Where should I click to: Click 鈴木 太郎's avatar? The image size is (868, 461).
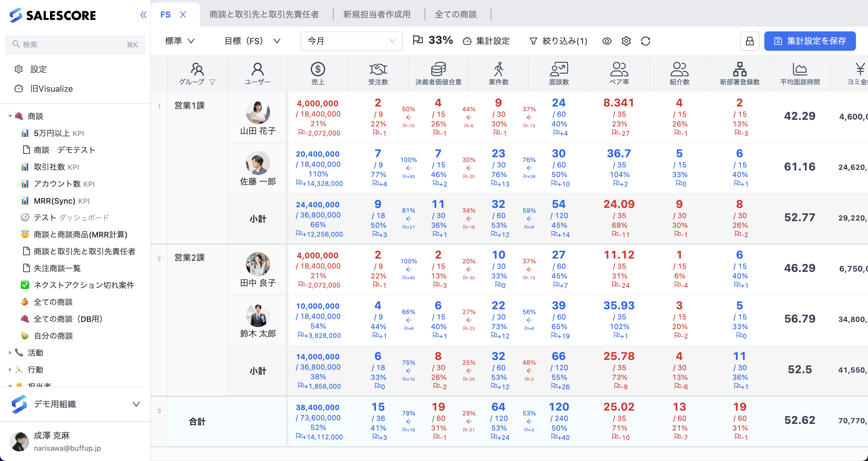[x=258, y=315]
